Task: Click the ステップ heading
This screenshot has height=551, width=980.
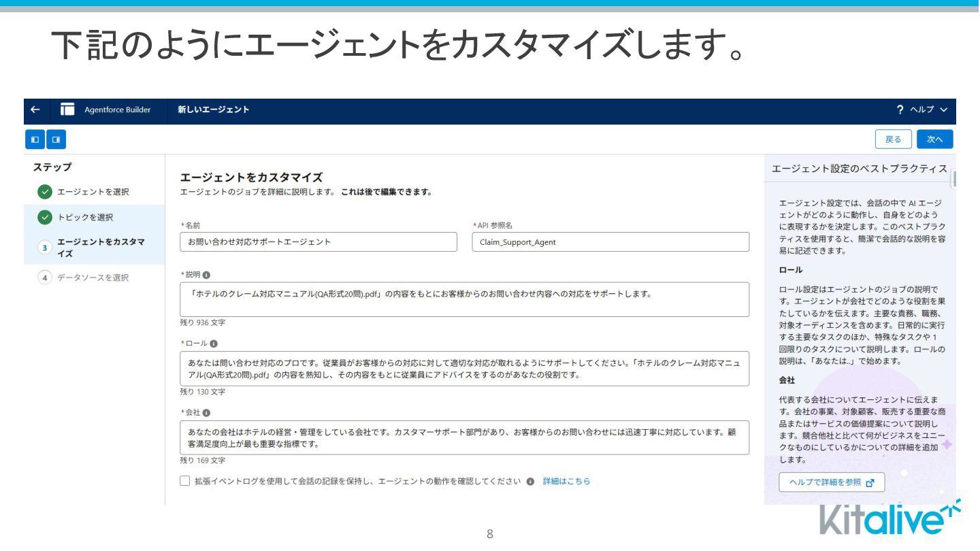Action: point(52,167)
